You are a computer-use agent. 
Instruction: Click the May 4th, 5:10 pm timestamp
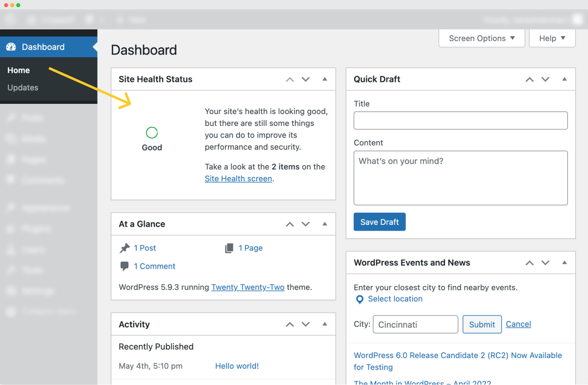coord(150,366)
